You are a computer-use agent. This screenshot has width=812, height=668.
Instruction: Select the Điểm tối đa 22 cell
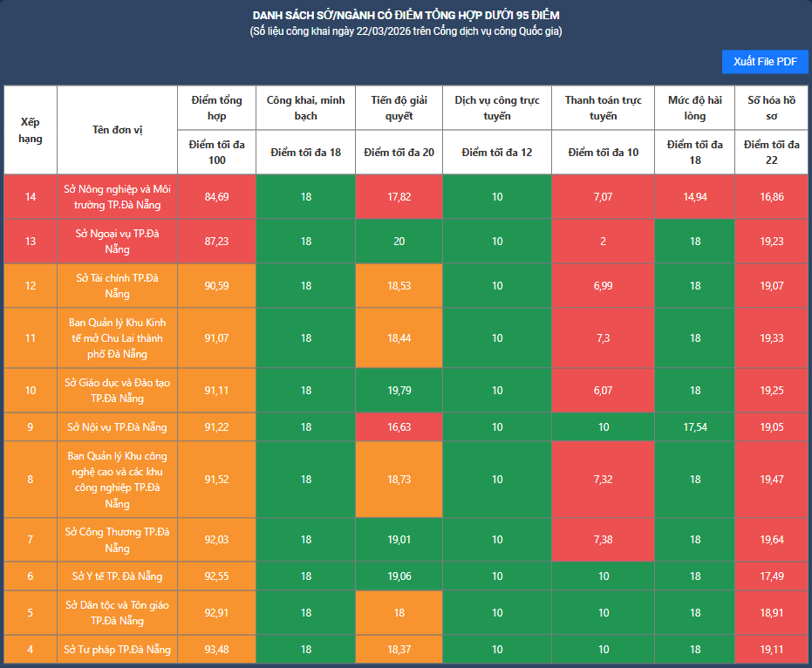[x=772, y=153]
